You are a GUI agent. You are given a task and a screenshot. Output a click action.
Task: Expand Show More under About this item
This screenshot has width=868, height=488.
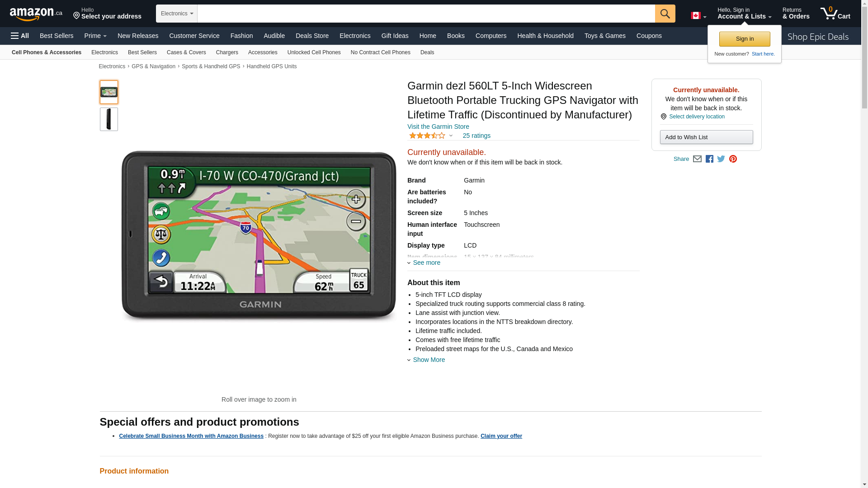tap(428, 360)
